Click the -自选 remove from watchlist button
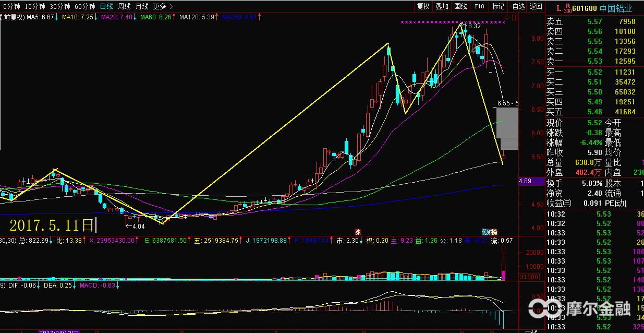Screen dimensions: 644x333 tap(517, 6)
